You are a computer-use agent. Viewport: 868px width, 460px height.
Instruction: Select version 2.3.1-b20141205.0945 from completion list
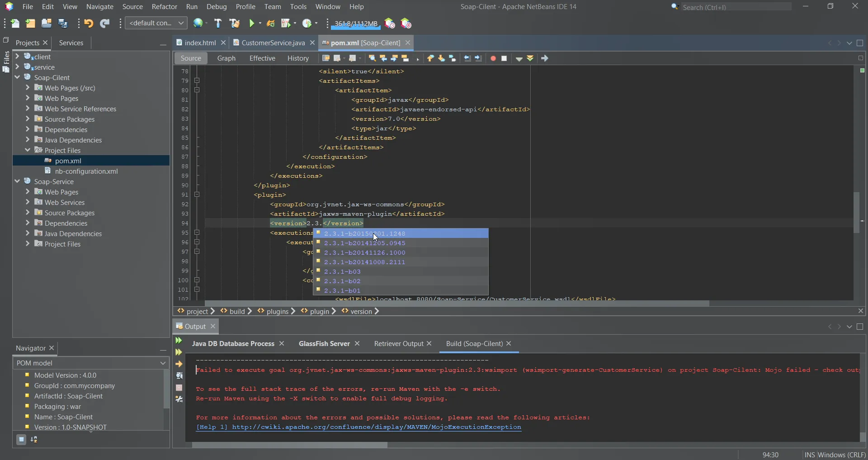364,243
